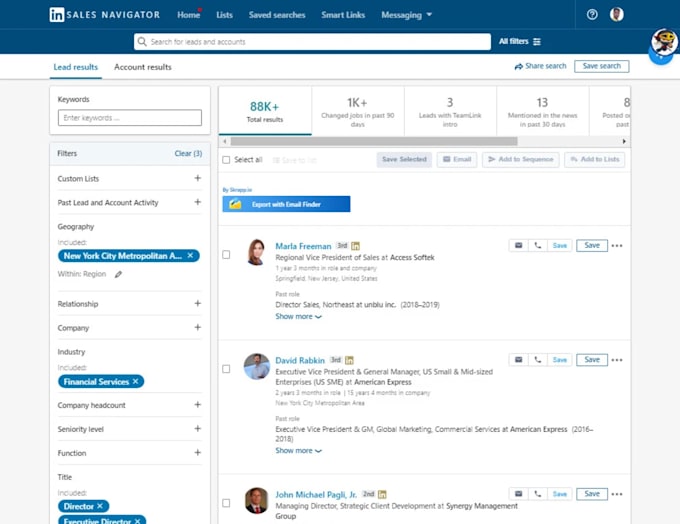Click the LinkedIn Sales Navigator logo

coord(105,15)
